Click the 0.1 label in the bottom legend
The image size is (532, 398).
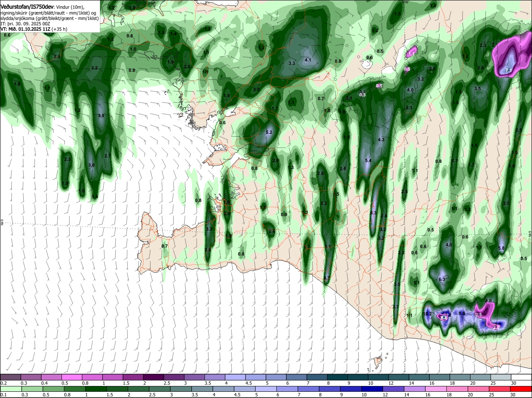[x=3, y=395]
